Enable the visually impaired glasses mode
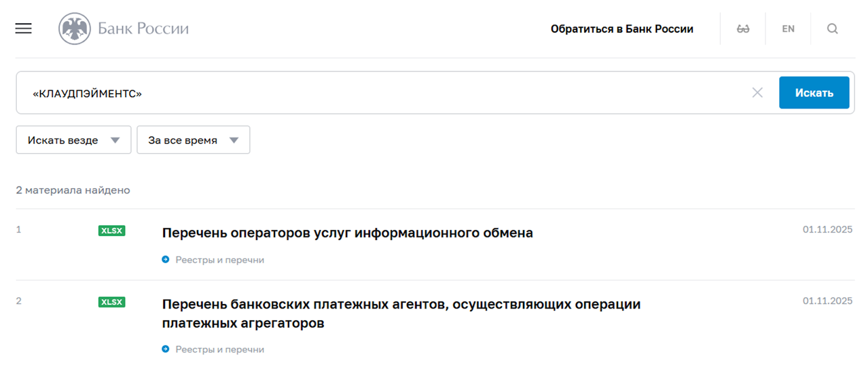This screenshot has width=868, height=386. (743, 29)
